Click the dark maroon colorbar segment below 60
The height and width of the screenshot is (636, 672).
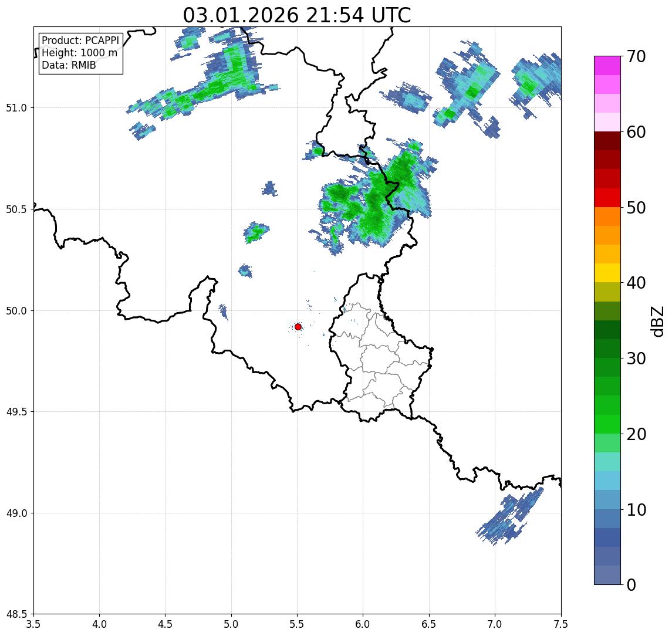[607, 141]
